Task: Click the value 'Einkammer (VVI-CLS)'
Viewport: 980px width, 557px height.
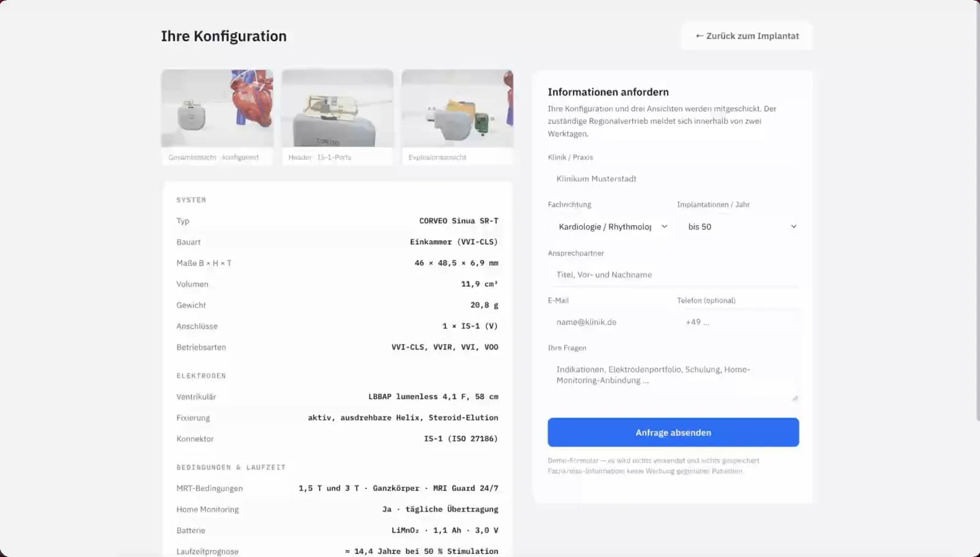Action: click(454, 242)
